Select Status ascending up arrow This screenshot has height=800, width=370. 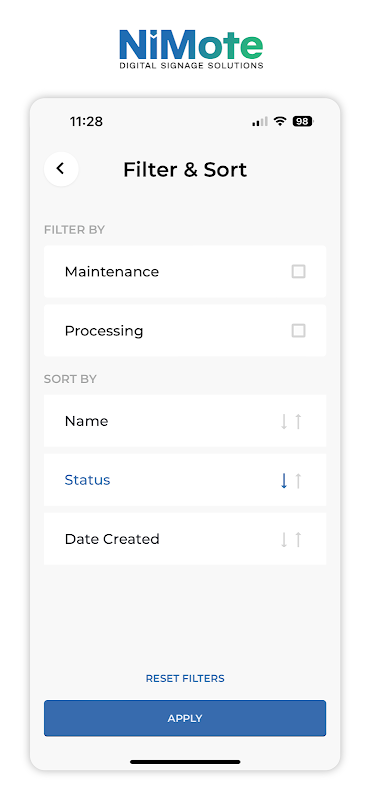[299, 481]
